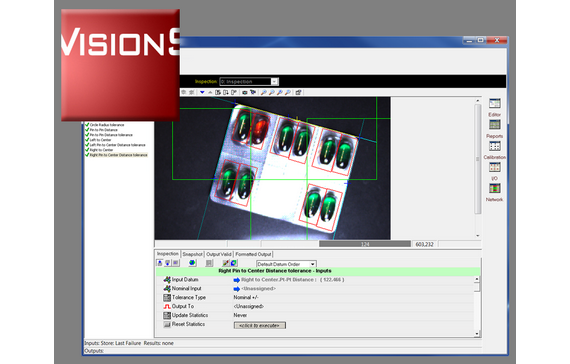Open the I/O settings icon
The image size is (570, 364).
click(494, 167)
